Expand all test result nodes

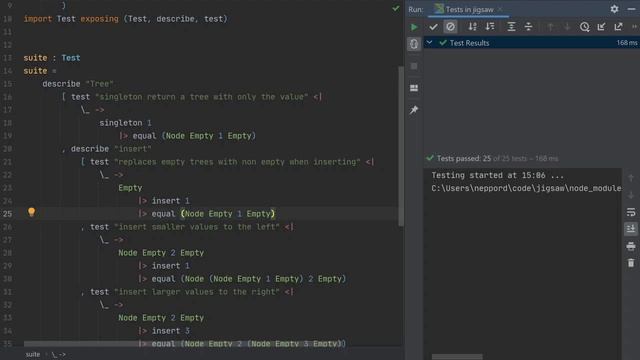point(511,27)
